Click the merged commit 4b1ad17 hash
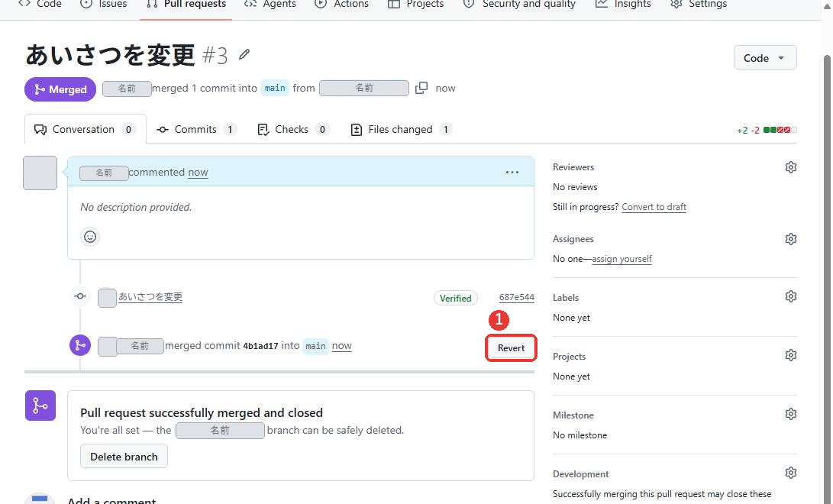Viewport: 833px width, 504px height. tap(260, 346)
